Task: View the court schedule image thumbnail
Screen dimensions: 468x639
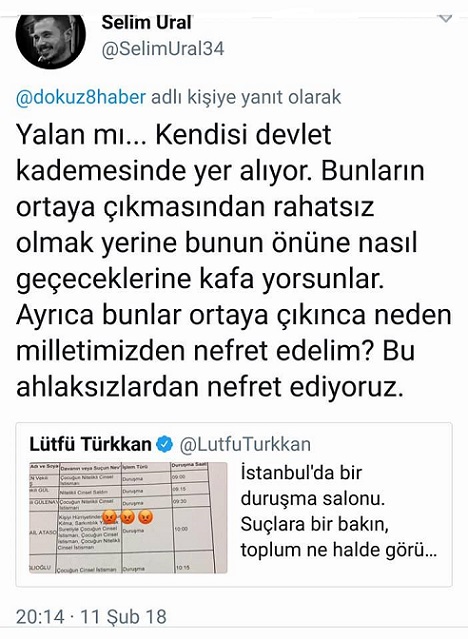Action: [x=128, y=518]
